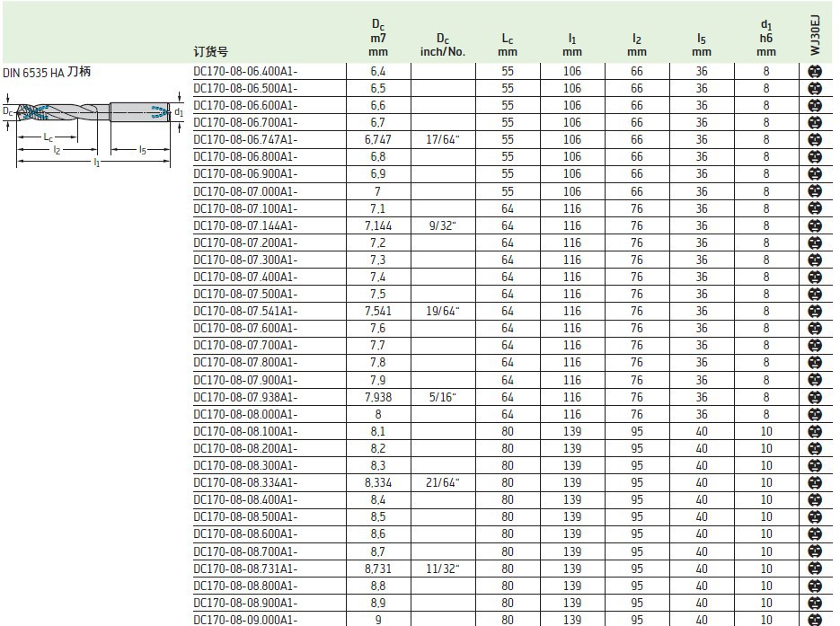Click the WJ30EJ icon in row DC170-08-08.200A1-
Viewport: 840px width, 626px height.
pyautogui.click(x=814, y=449)
